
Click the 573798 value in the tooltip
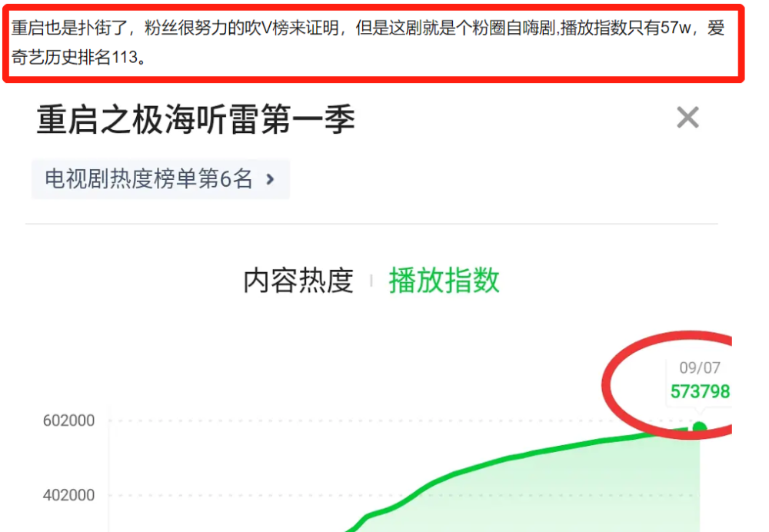click(x=700, y=392)
